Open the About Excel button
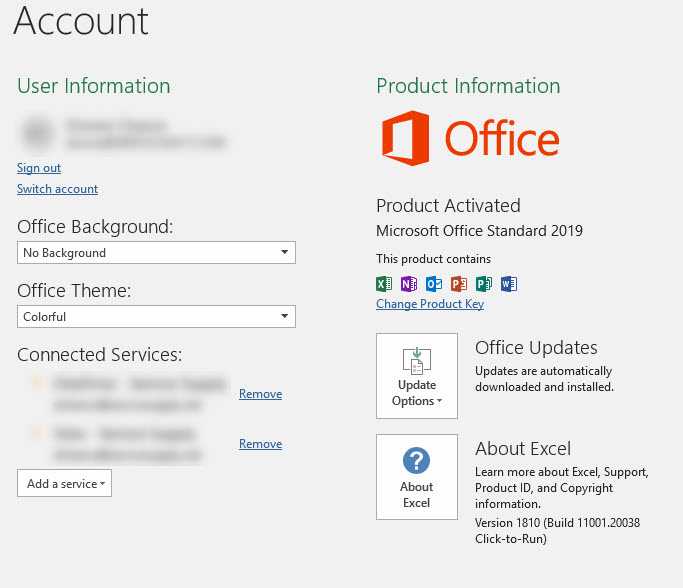Image resolution: width=683 pixels, height=588 pixels. (417, 476)
